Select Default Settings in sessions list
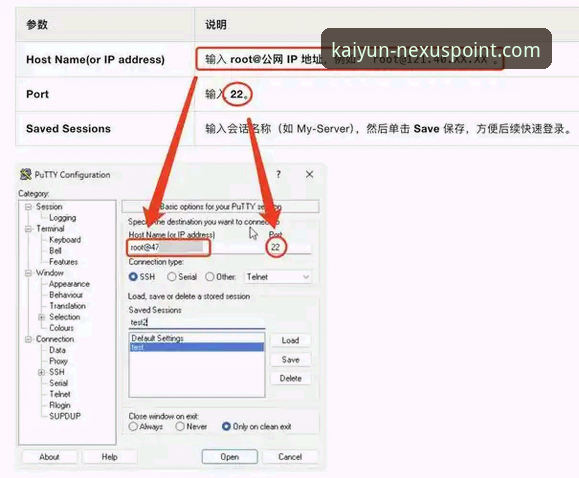This screenshot has width=579, height=478. (x=197, y=338)
